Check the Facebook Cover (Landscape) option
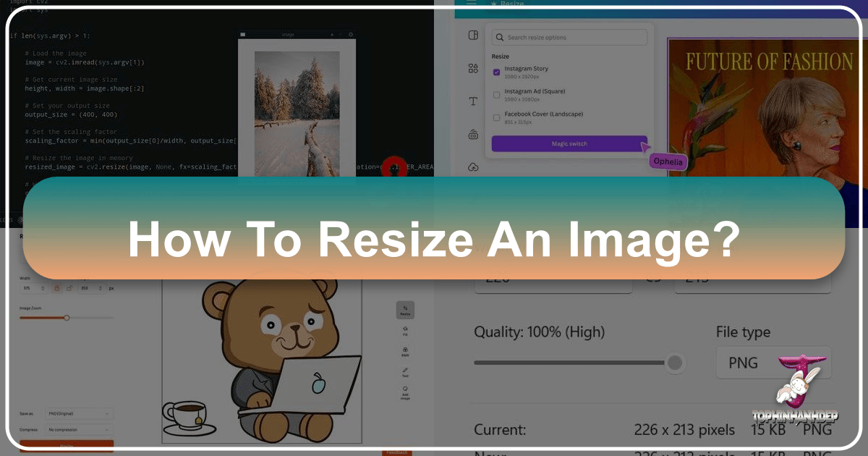 coord(496,117)
